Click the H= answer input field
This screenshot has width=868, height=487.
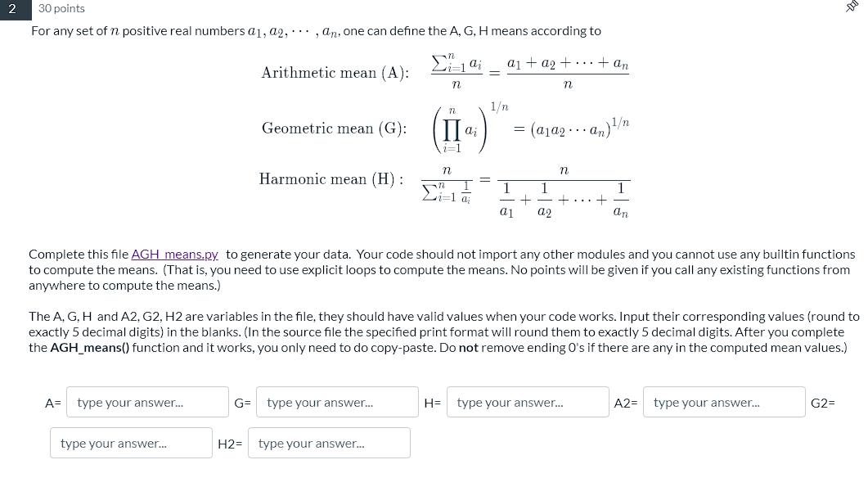point(528,402)
